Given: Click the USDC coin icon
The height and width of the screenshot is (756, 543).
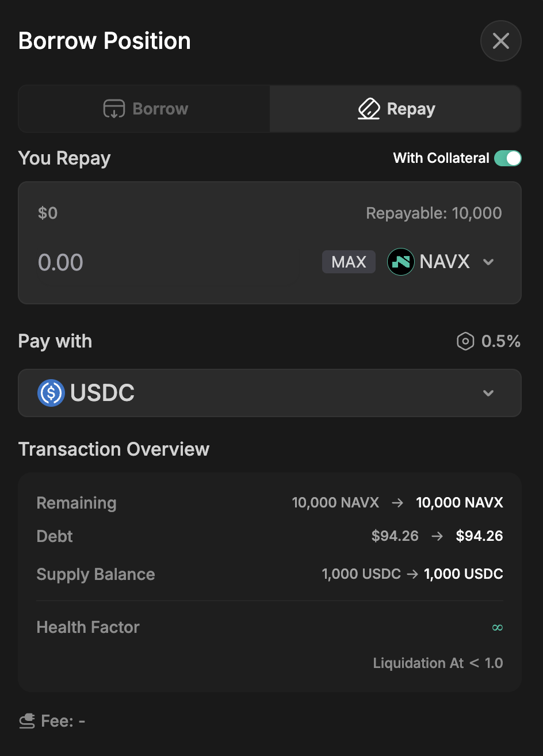Looking at the screenshot, I should (51, 393).
